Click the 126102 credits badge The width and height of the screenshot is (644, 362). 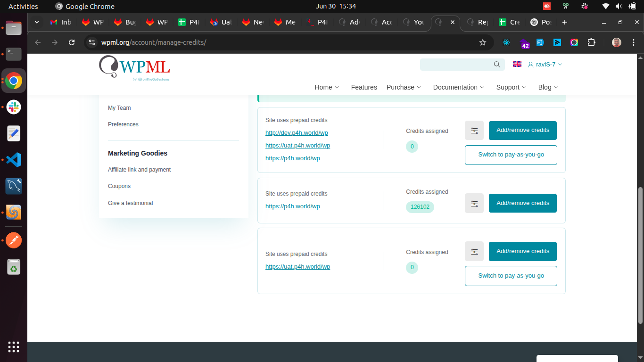click(420, 207)
